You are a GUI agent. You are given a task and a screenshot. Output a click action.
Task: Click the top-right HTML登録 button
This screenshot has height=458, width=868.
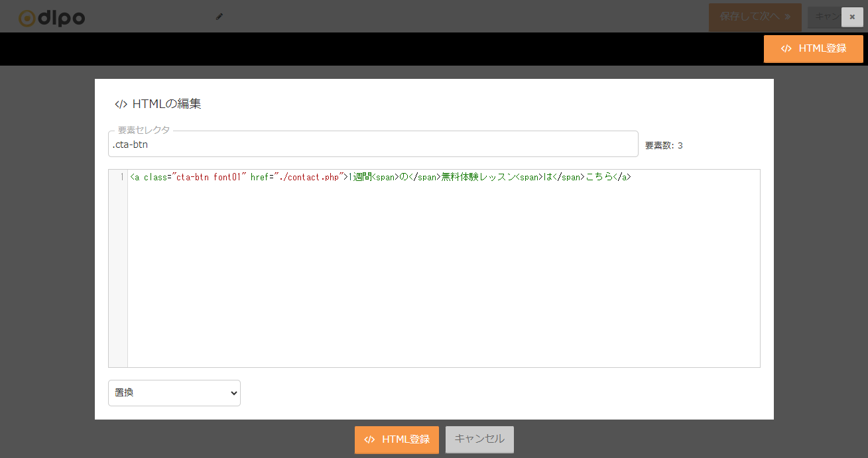[x=813, y=48]
